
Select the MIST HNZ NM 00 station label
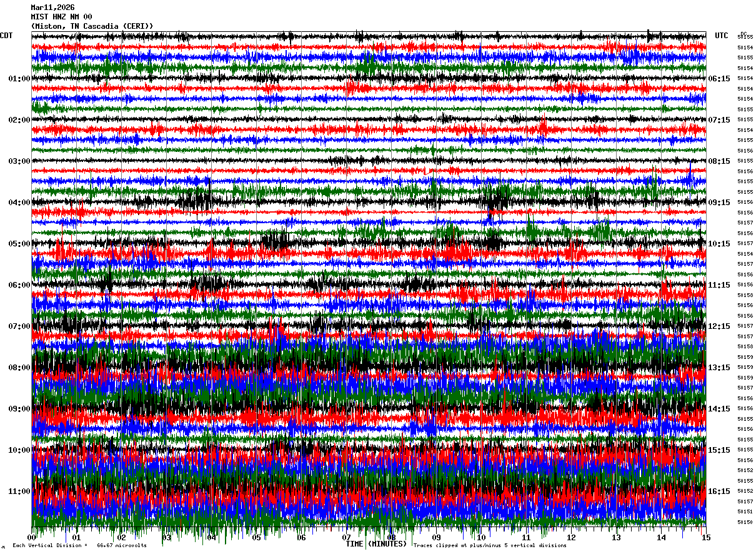tap(61, 17)
